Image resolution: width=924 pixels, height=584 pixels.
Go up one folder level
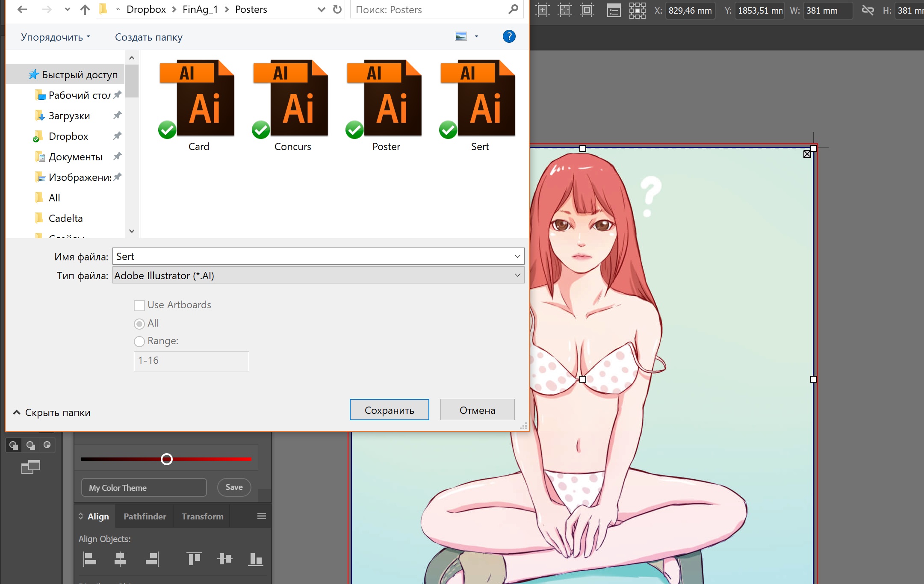point(85,9)
